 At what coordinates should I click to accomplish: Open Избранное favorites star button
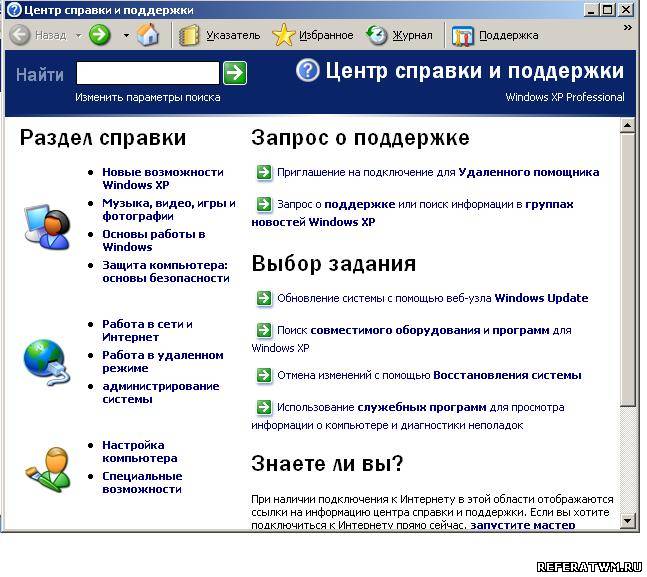coord(313,35)
